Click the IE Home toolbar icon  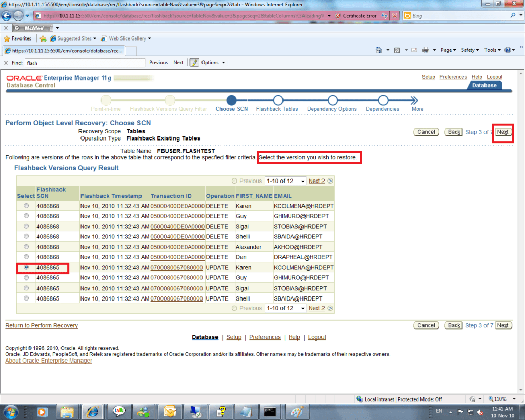click(x=379, y=50)
